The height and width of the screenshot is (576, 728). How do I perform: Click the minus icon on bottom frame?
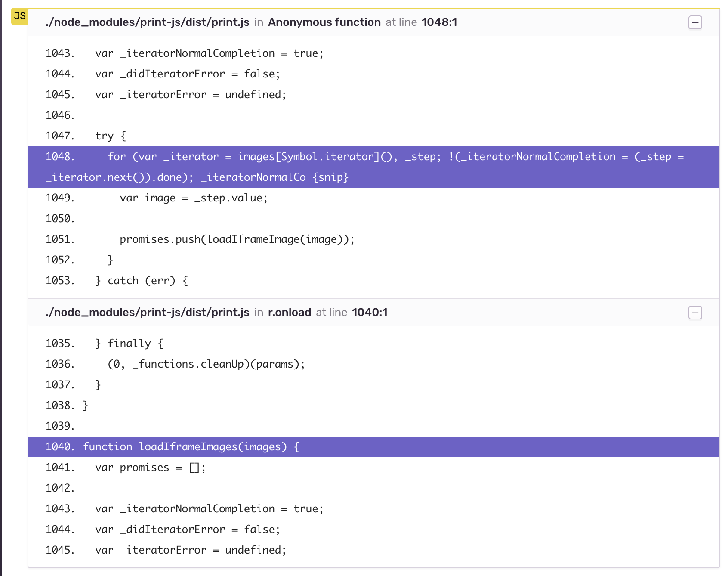(695, 313)
